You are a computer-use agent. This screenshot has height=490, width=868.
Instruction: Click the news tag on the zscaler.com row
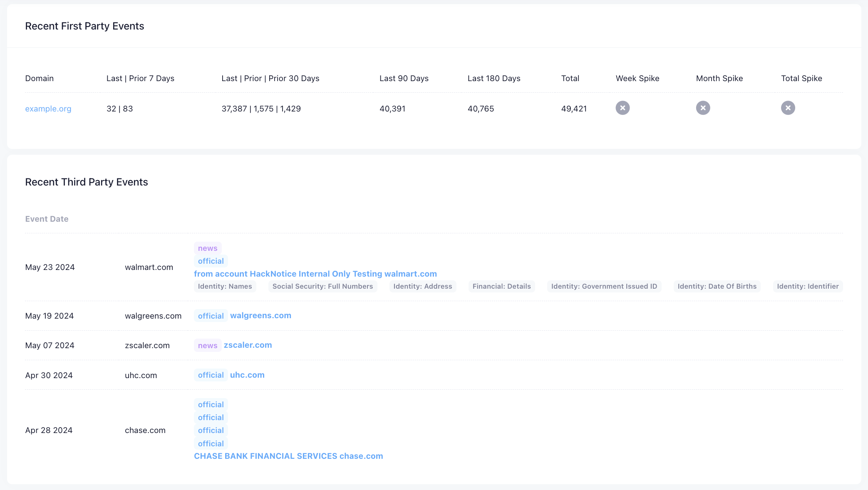click(208, 346)
